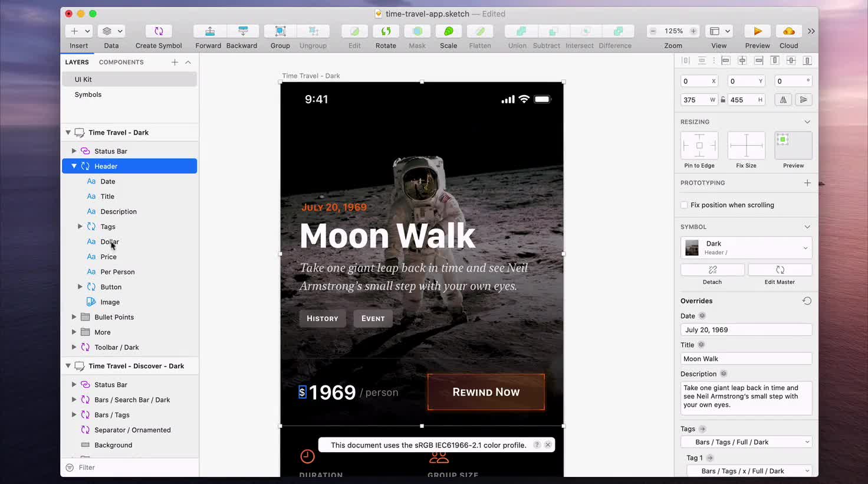Expand the Button symbol layer
The image size is (868, 484).
pos(80,287)
